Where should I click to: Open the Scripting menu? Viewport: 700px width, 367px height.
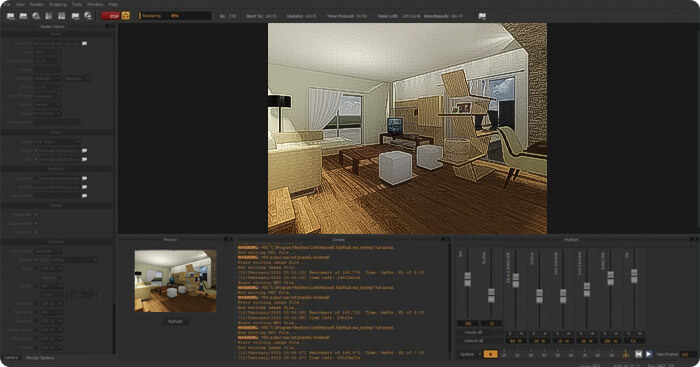[x=58, y=4]
